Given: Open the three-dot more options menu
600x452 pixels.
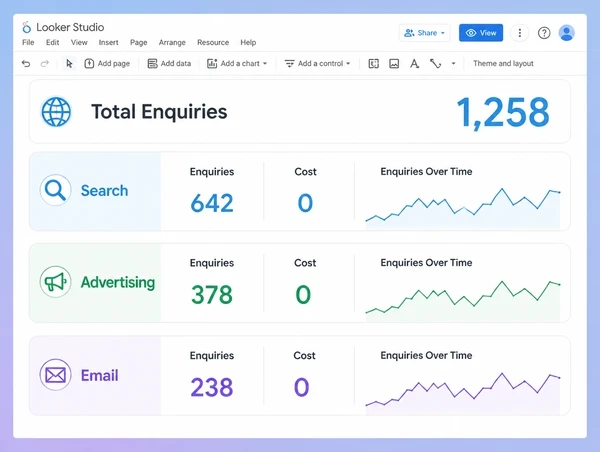Looking at the screenshot, I should (x=520, y=33).
